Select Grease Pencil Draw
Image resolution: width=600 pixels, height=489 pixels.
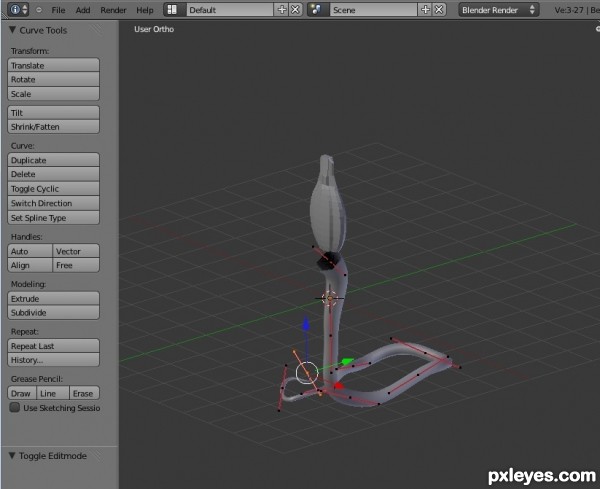22,393
